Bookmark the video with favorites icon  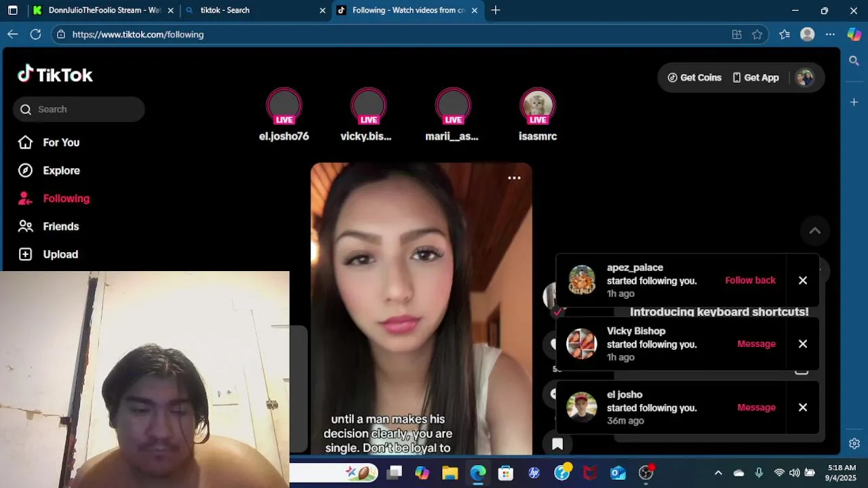[557, 444]
